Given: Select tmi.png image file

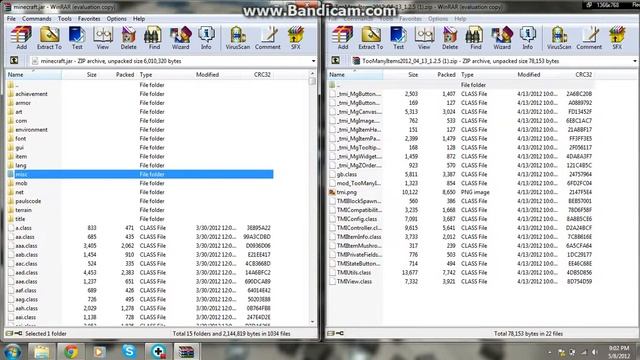Looking at the screenshot, I should coord(347,192).
